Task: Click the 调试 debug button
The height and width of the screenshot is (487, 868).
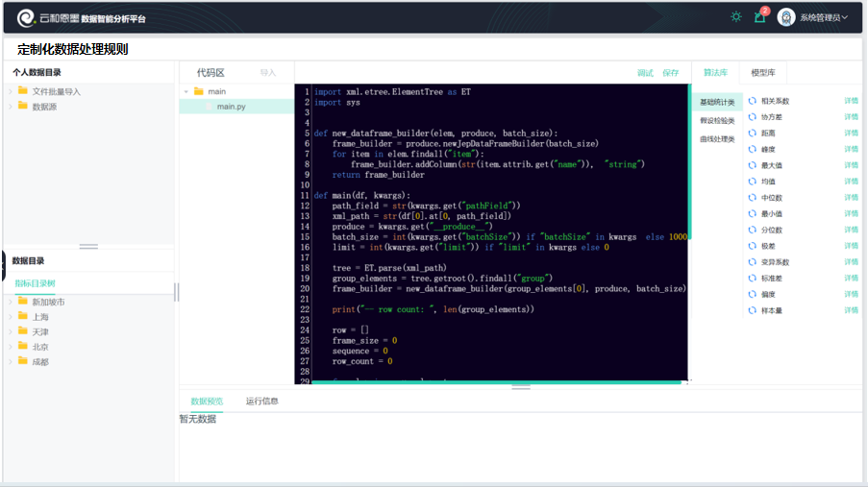Action: coord(645,73)
